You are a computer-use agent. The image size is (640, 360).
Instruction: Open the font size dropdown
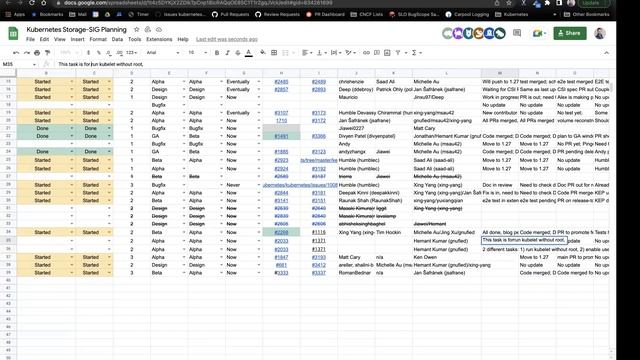[x=198, y=53]
